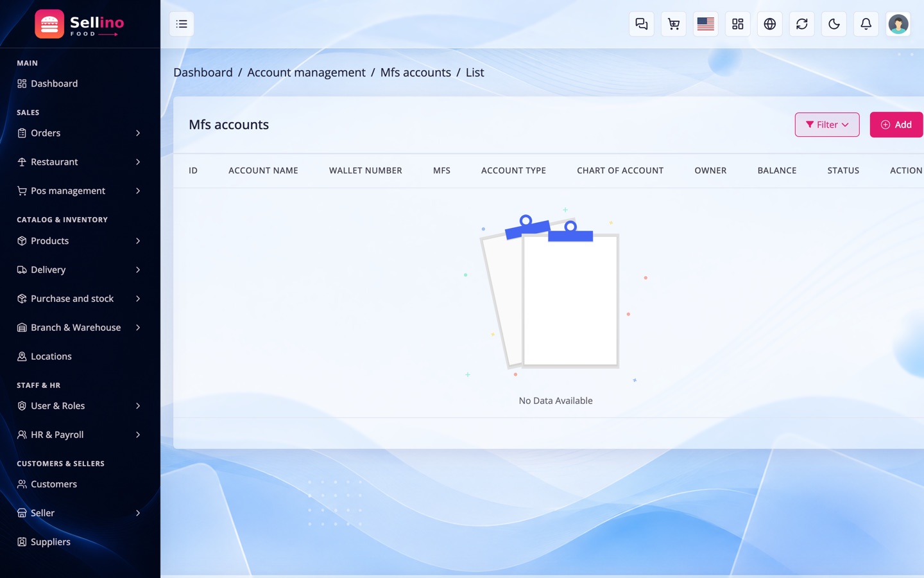This screenshot has width=924, height=578.
Task: Click Dashboard breadcrumb link
Action: coord(203,73)
